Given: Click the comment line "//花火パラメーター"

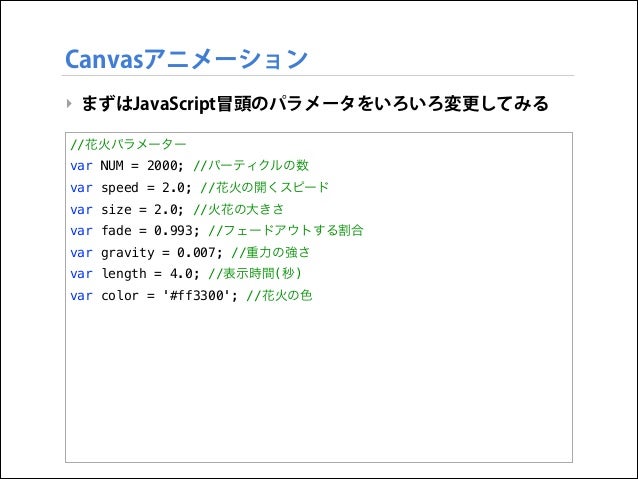Looking at the screenshot, I should [128, 144].
